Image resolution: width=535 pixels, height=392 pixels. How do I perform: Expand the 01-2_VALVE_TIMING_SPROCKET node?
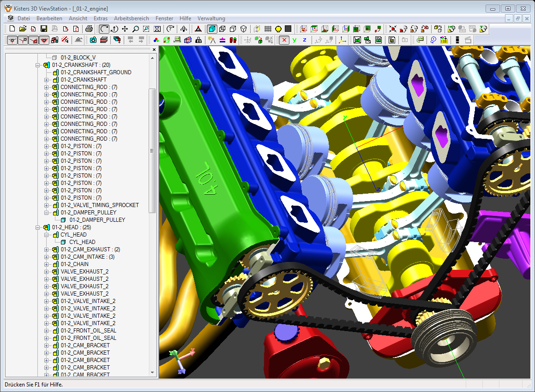tap(46, 205)
